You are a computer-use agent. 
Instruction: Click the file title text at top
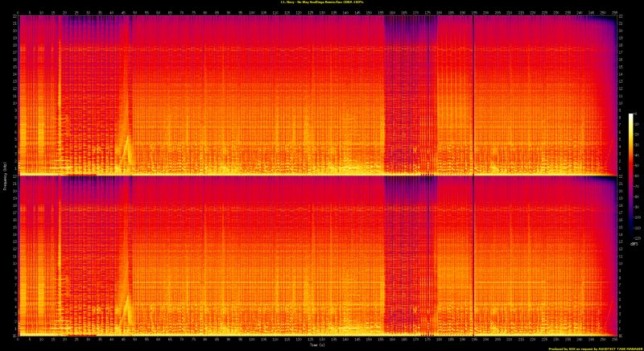coord(322,3)
